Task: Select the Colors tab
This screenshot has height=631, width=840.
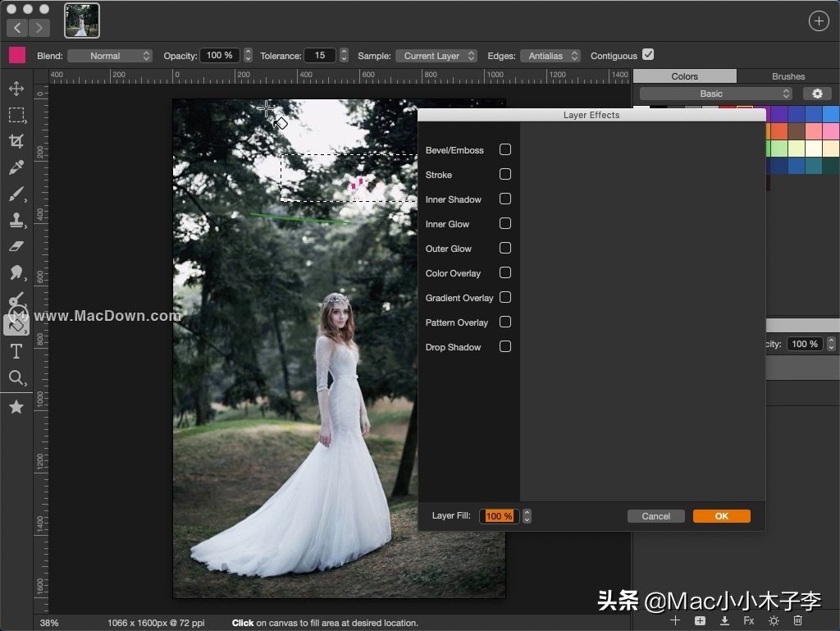Action: [684, 75]
